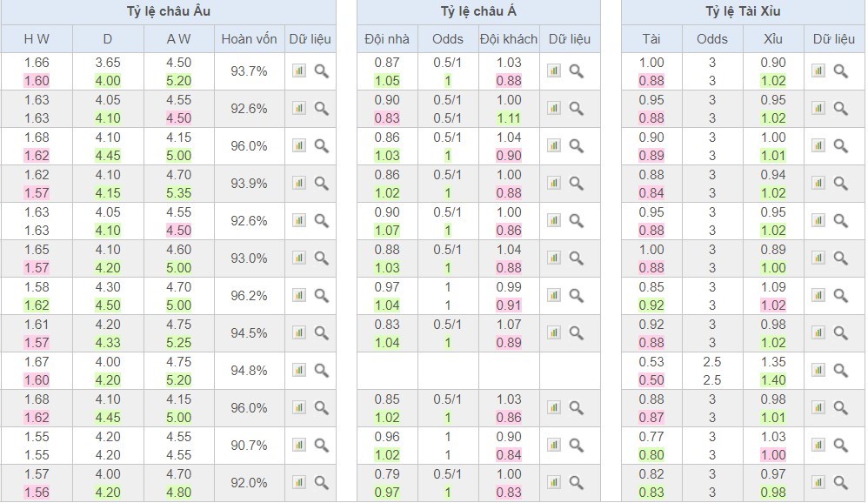Viewport: 868px width, 503px height.
Task: Open chart icon for 93.7% European odds row
Action: pos(299,70)
